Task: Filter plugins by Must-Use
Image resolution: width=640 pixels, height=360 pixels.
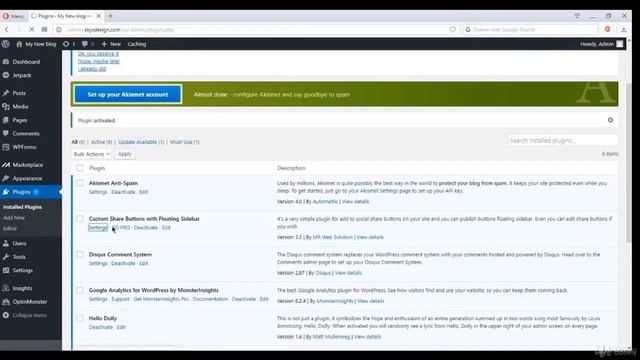Action: (x=181, y=142)
